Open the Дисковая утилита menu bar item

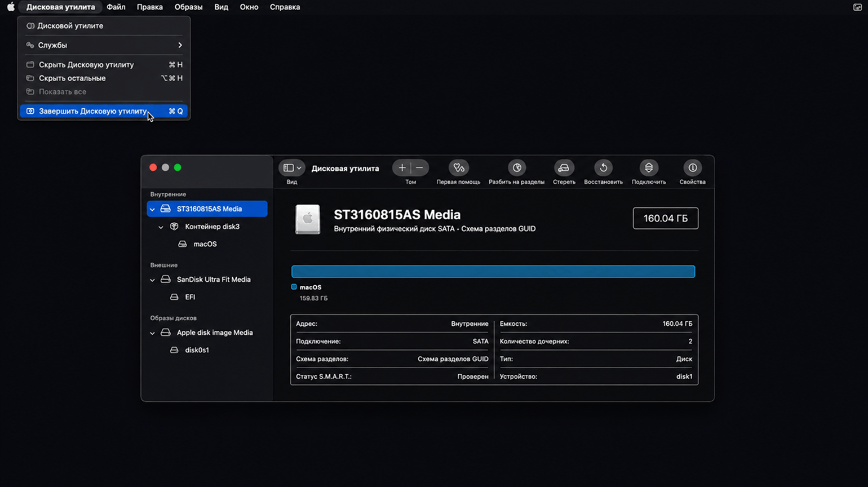tap(60, 7)
